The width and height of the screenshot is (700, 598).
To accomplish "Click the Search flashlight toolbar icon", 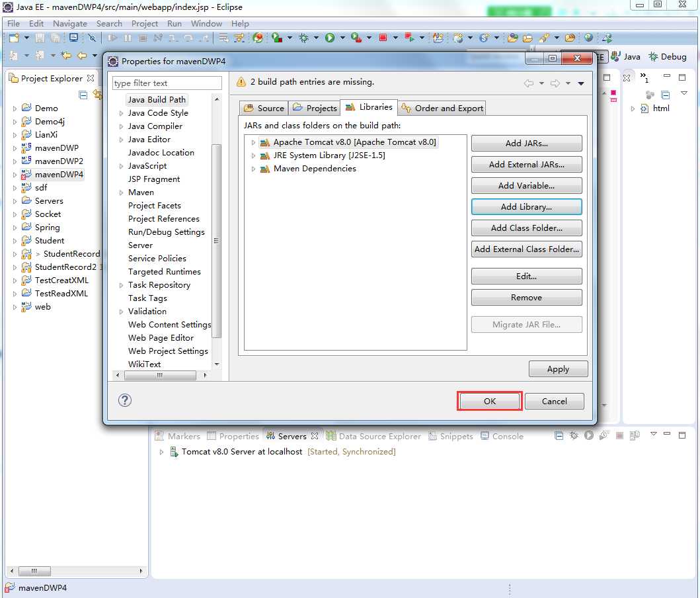I will (x=544, y=38).
